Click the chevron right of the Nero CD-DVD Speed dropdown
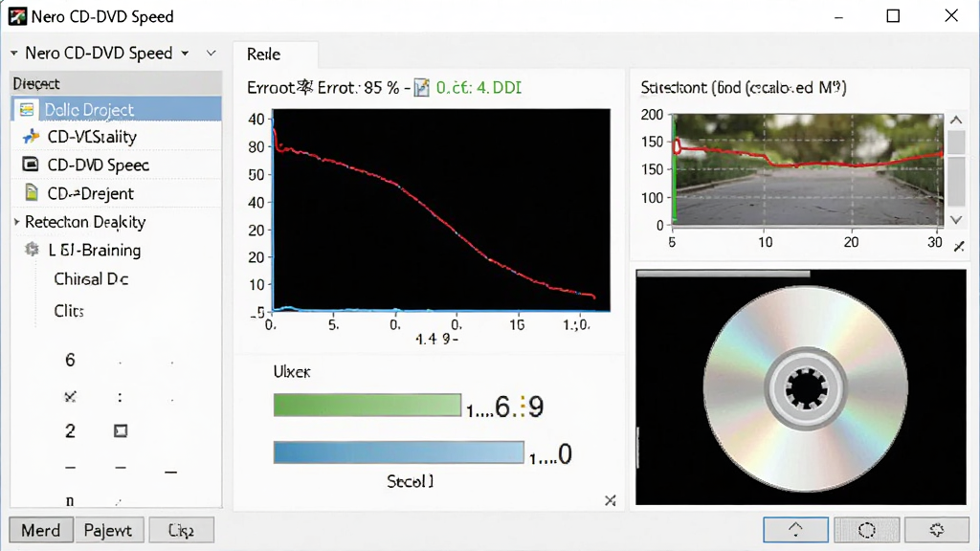The height and width of the screenshot is (551, 980). coord(212,54)
